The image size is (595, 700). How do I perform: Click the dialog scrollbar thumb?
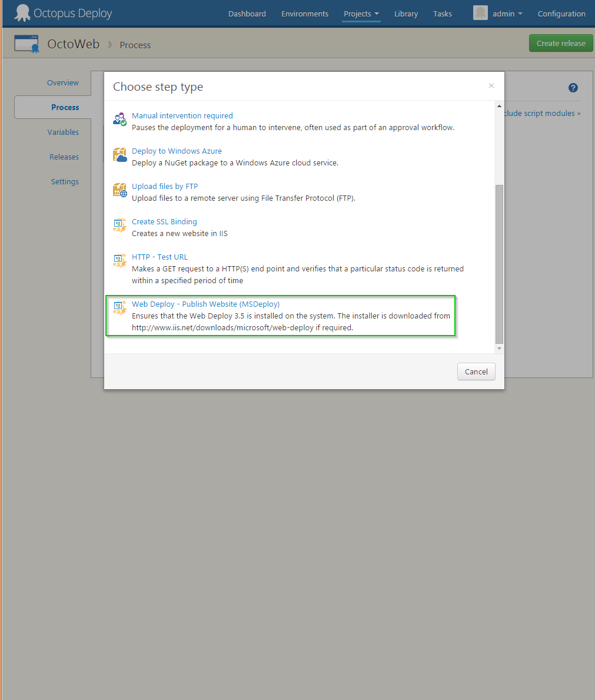point(498,265)
